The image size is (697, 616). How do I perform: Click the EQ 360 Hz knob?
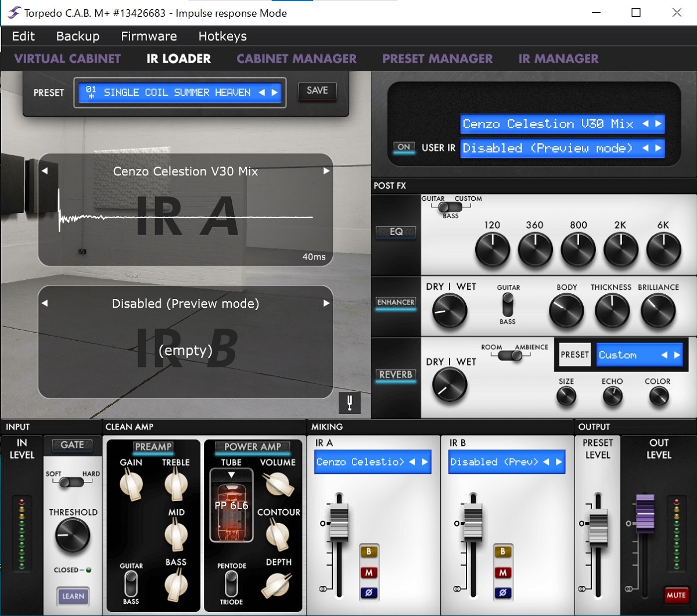click(536, 251)
